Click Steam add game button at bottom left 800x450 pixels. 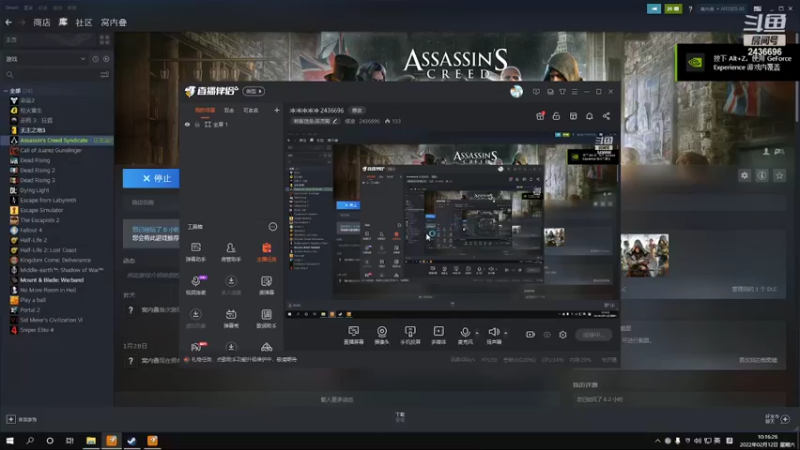[x=21, y=419]
